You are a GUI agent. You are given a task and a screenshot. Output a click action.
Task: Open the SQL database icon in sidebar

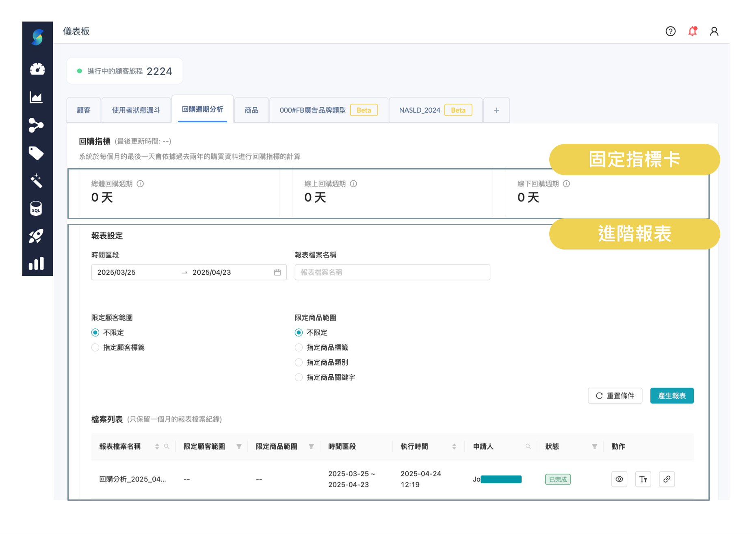37,209
